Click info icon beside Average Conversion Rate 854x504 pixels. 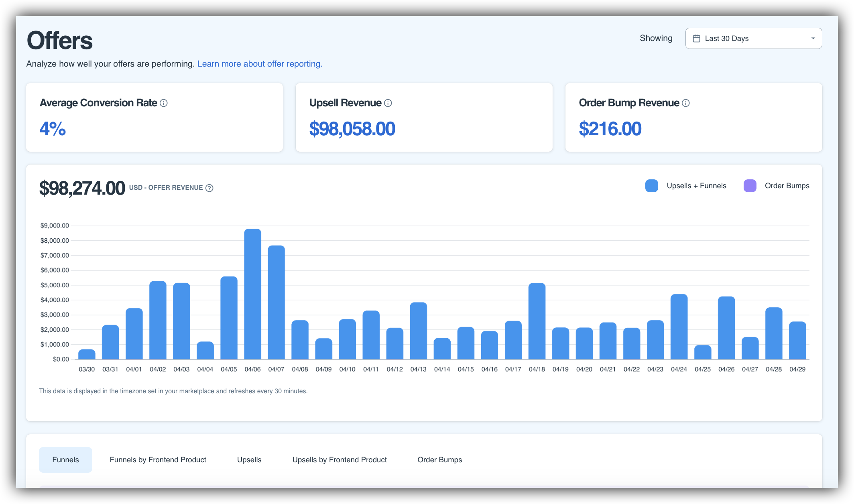164,103
